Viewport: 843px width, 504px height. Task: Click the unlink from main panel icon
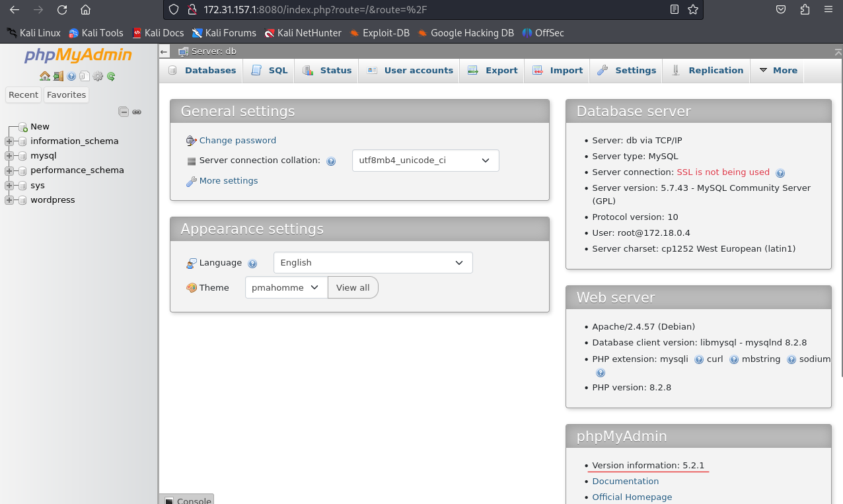(137, 112)
